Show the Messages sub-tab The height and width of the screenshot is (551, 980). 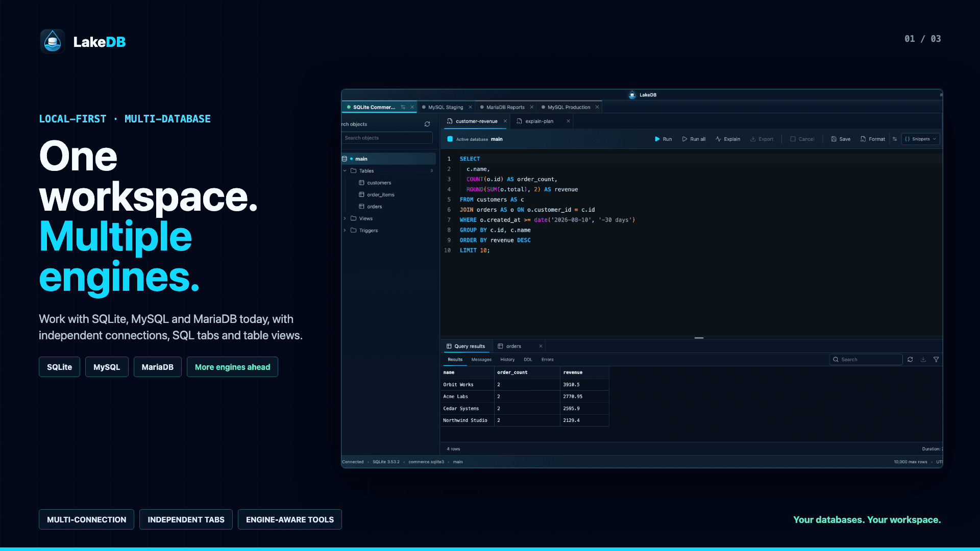click(481, 360)
